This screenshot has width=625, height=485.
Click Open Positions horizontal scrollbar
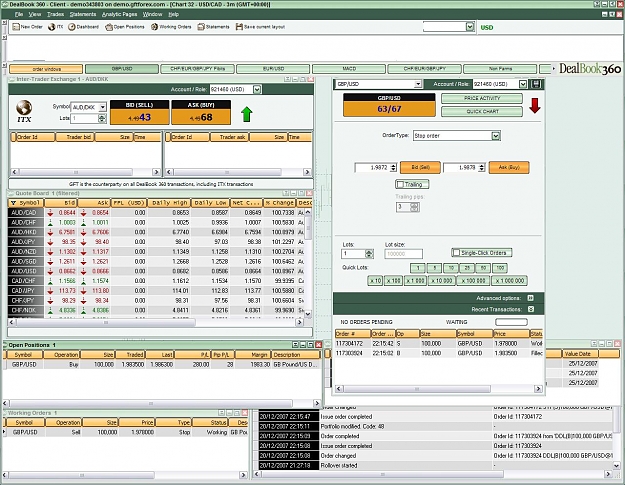tap(162, 403)
